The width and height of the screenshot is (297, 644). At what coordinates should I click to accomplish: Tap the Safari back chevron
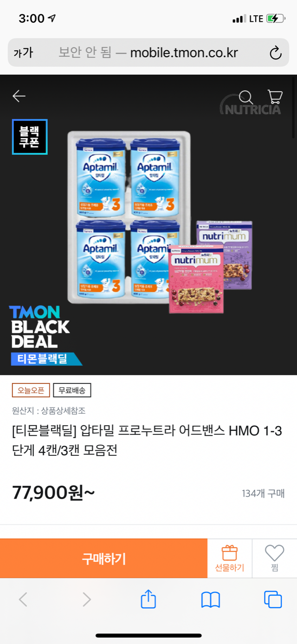coord(23,599)
